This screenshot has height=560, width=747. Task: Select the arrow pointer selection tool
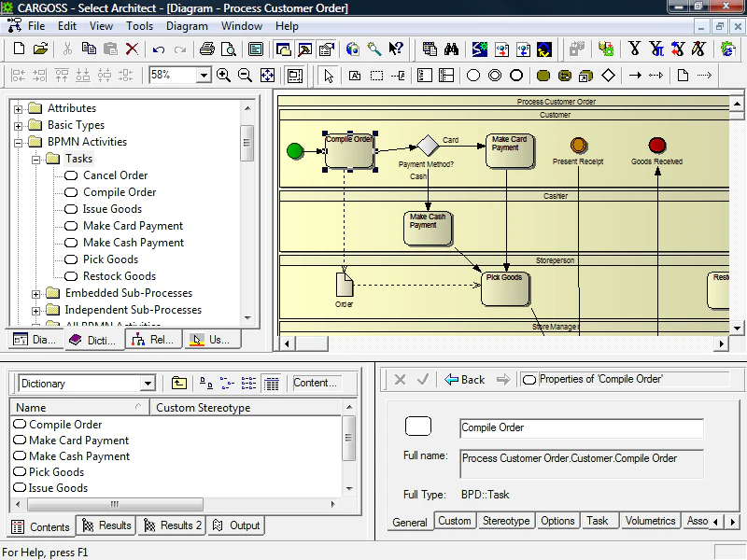(329, 76)
